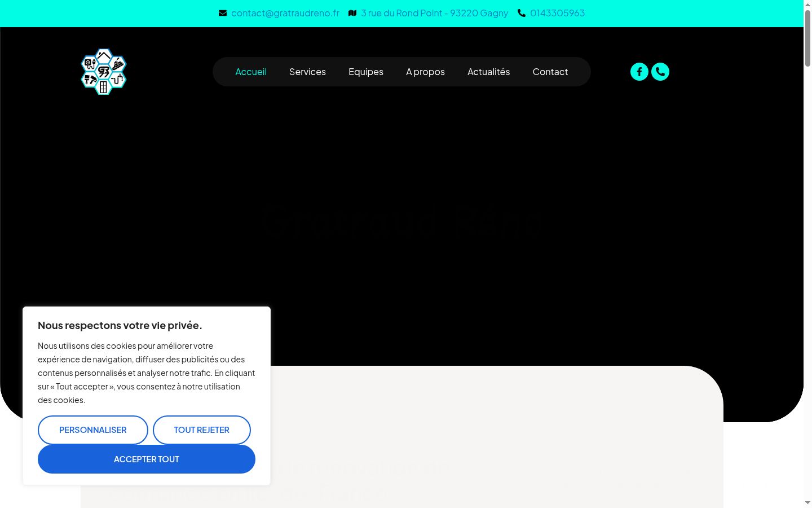Click the Gratraud Reno hexagon logo
Screen dimensions: 812x508
coord(104,72)
